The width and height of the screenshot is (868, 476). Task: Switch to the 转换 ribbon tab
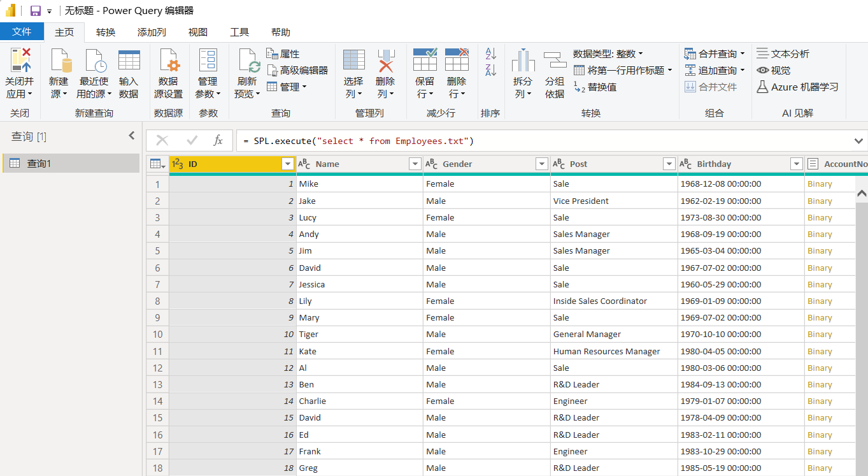(x=106, y=32)
